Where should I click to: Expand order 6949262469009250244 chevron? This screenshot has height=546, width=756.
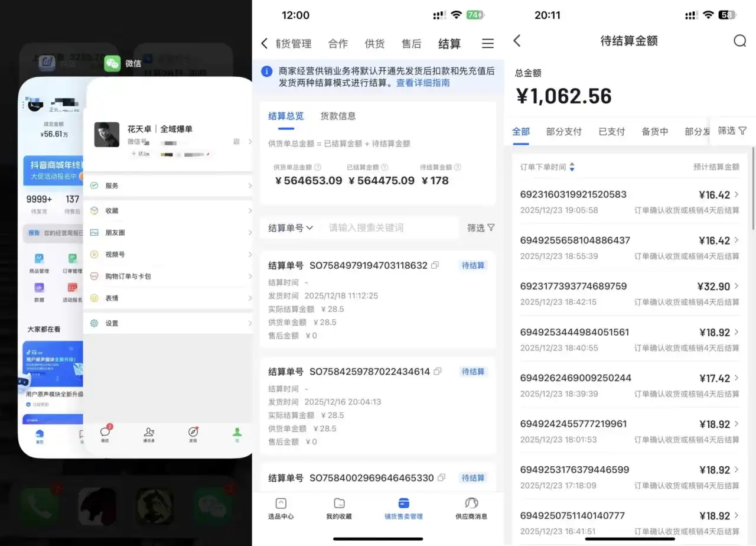[737, 378]
